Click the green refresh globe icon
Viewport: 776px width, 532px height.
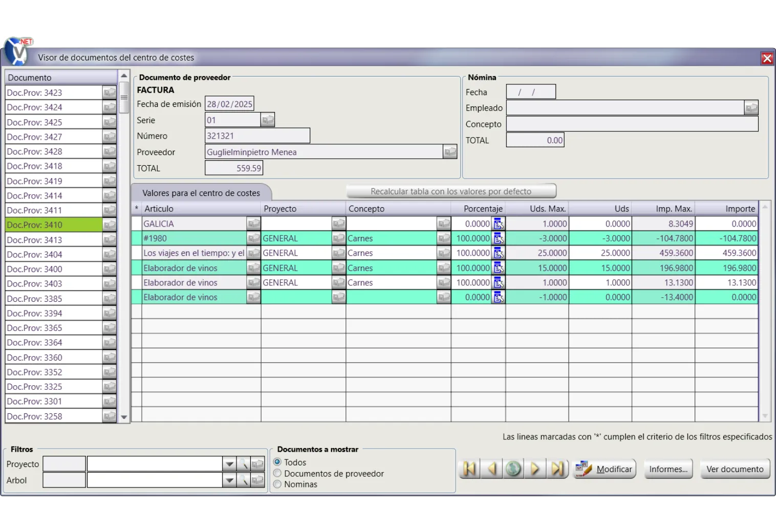[x=513, y=469]
